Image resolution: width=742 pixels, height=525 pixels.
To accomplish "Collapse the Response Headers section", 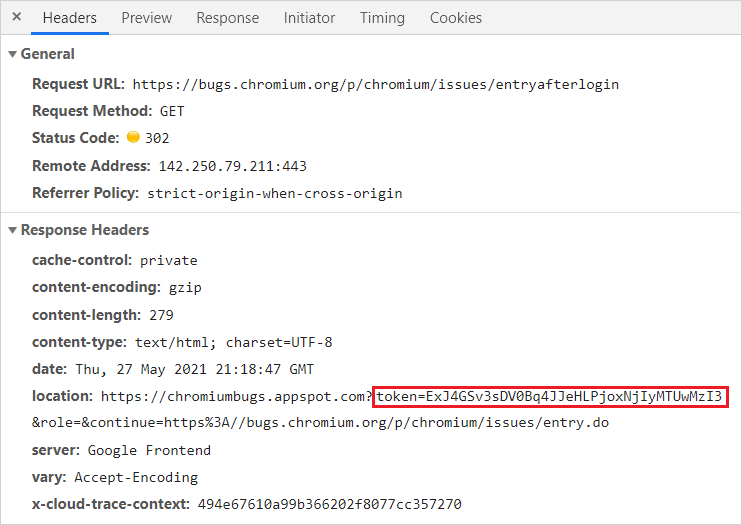I will tap(13, 230).
